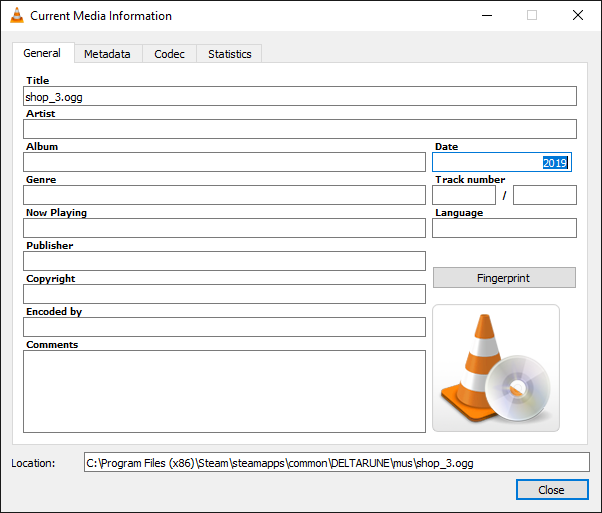Image resolution: width=602 pixels, height=513 pixels.
Task: Click the second Track number box after slash
Action: pos(544,195)
